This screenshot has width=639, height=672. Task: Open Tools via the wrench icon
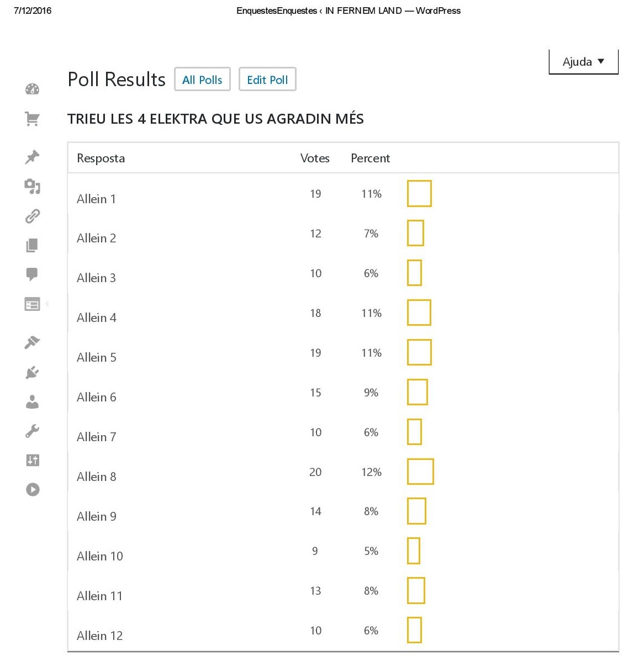(33, 431)
